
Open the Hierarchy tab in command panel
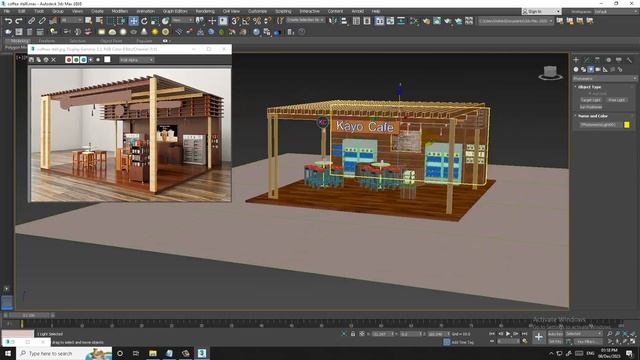pyautogui.click(x=597, y=60)
